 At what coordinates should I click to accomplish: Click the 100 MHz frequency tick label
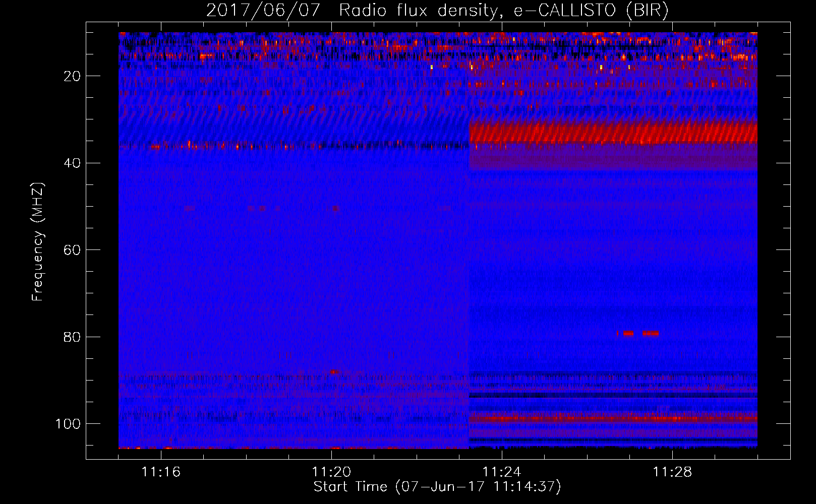pyautogui.click(x=68, y=424)
